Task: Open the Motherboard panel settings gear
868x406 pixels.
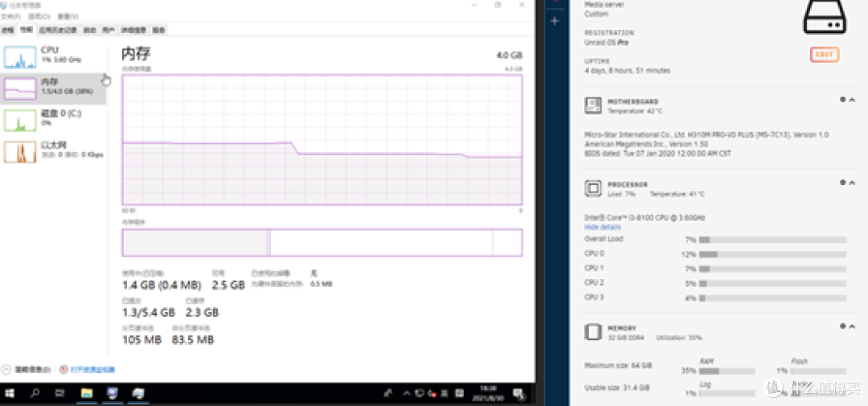Action: 843,100
